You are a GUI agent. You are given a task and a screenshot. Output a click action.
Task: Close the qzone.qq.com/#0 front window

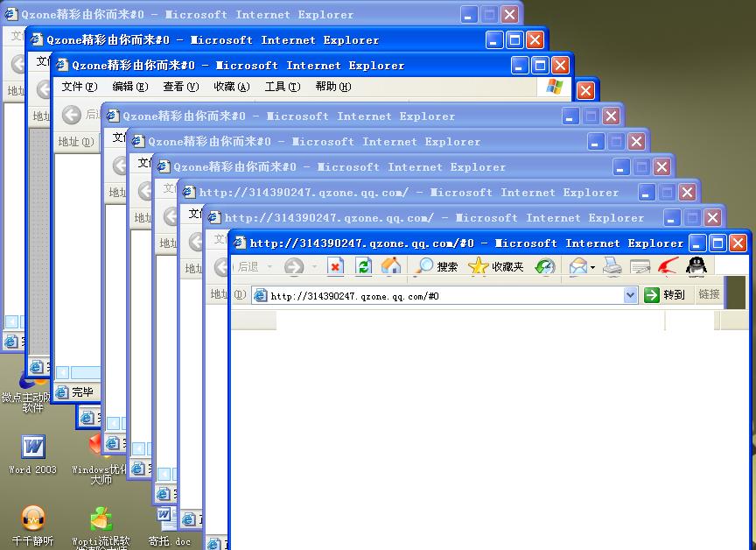pos(738,243)
